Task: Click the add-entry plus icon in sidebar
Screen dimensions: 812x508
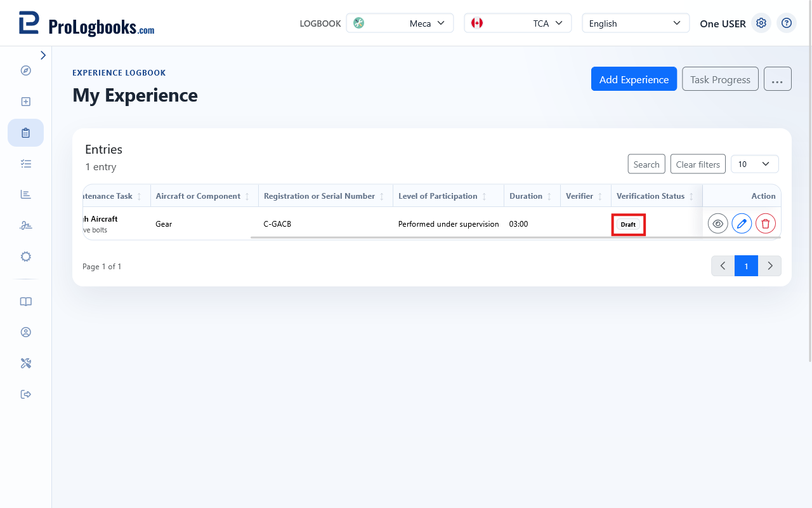Action: pyautogui.click(x=26, y=102)
